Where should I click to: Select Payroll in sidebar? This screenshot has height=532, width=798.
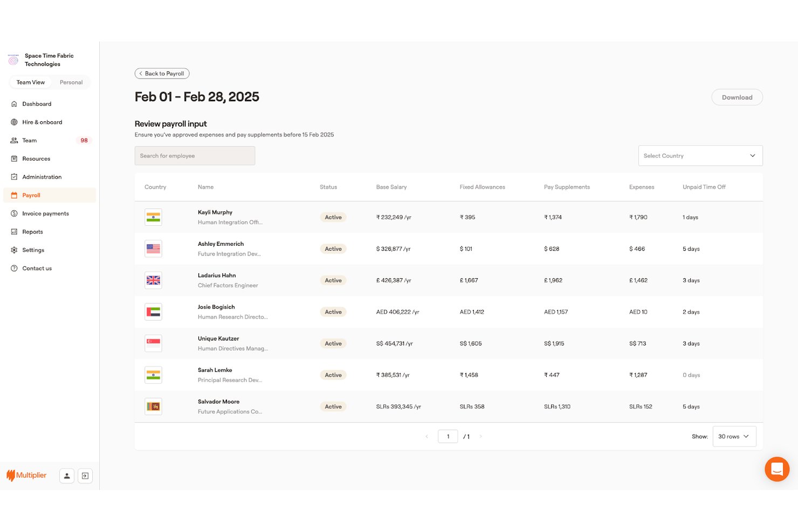tap(50, 195)
